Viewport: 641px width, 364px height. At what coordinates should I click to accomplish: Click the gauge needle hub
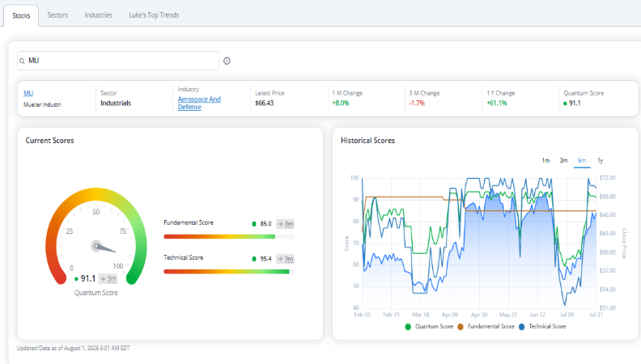pos(96,246)
